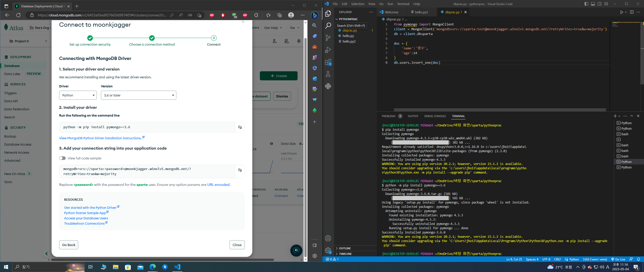The width and height of the screenshot is (644, 272).
Task: Open Visual Studio Code from taskbar
Action: (177, 267)
